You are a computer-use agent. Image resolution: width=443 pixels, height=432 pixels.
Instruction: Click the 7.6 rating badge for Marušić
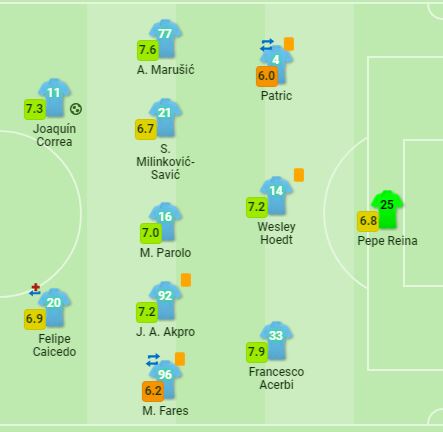tap(148, 50)
